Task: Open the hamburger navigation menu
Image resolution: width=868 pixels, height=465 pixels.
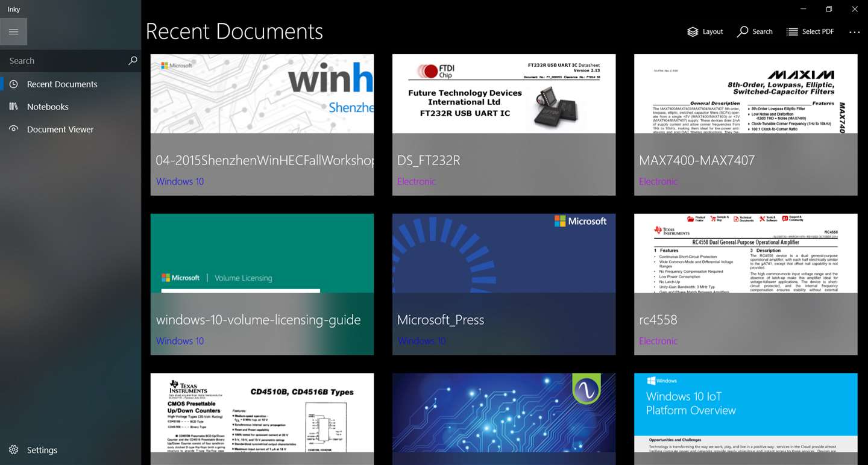Action: (x=14, y=32)
